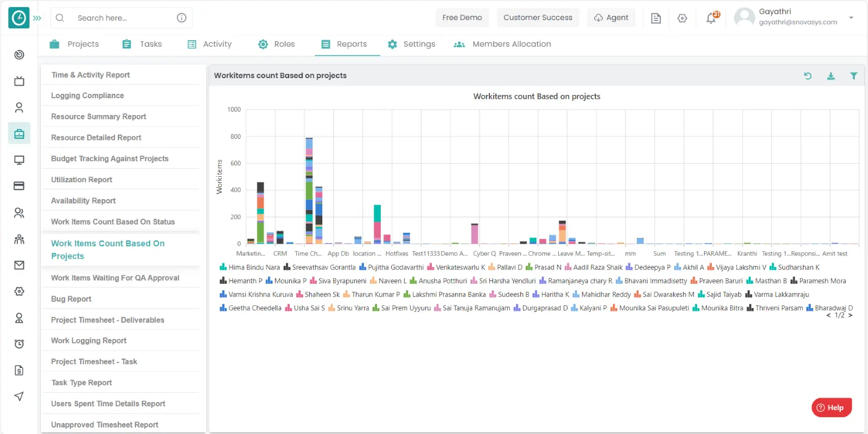Open the chart filter icon
868x434 pixels.
click(x=853, y=76)
